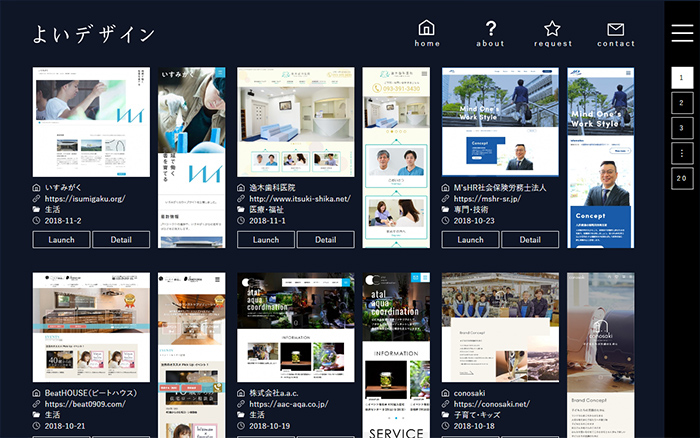Go to pagination page 2
Viewport: 700px width, 438px height.
point(681,102)
